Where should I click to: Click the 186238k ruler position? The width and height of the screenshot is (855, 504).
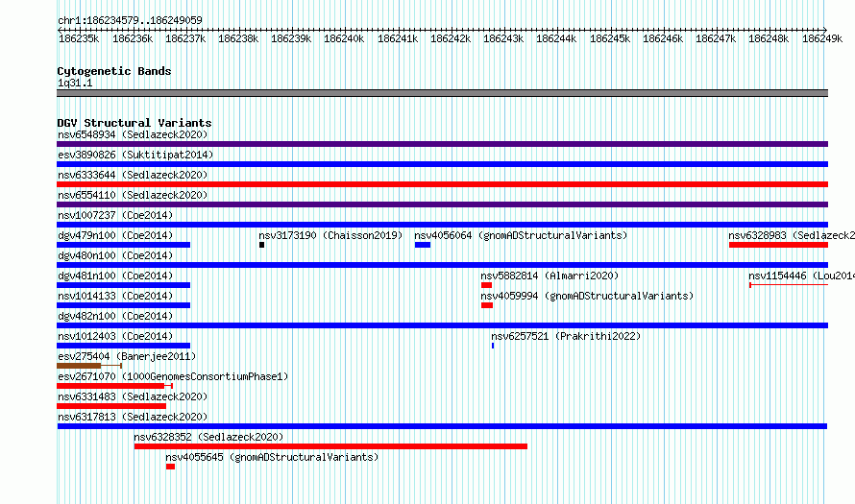tap(237, 38)
